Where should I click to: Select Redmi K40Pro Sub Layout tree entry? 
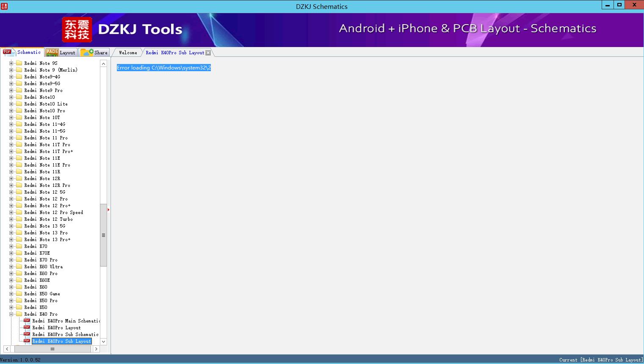[62, 341]
